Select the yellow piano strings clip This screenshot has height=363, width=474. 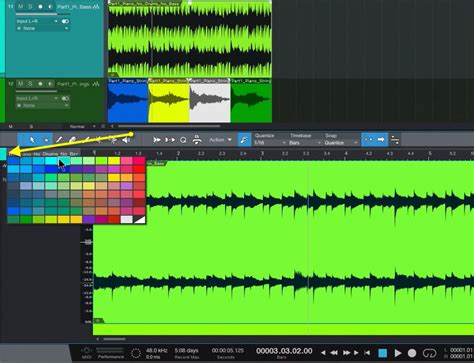168,100
